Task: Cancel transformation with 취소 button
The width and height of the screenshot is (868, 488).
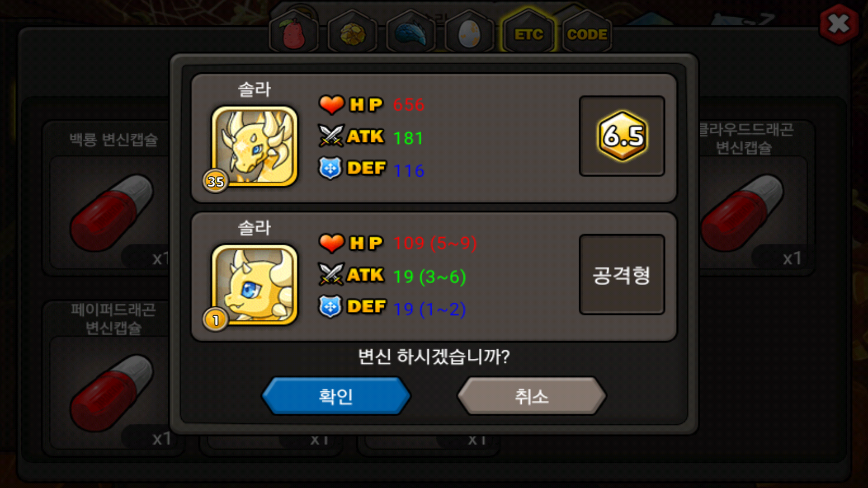Action: click(x=532, y=396)
